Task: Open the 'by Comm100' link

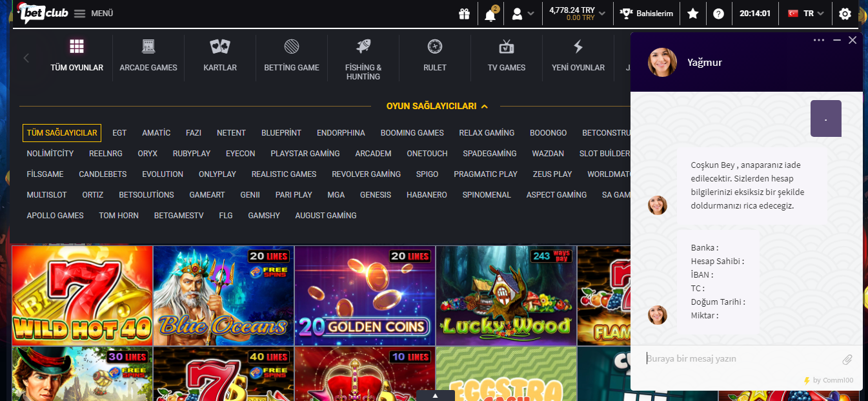Action: tap(829, 380)
